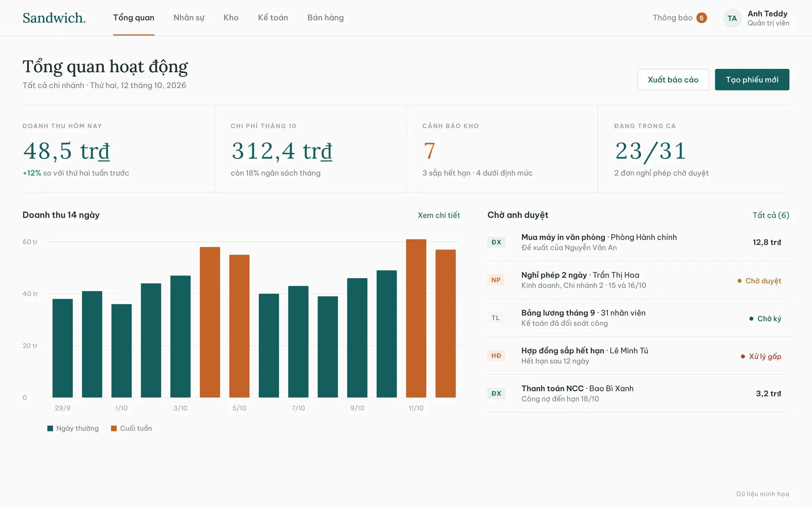
Task: Open Hợp đồng sắp hết hạn item
Action: tap(638, 356)
